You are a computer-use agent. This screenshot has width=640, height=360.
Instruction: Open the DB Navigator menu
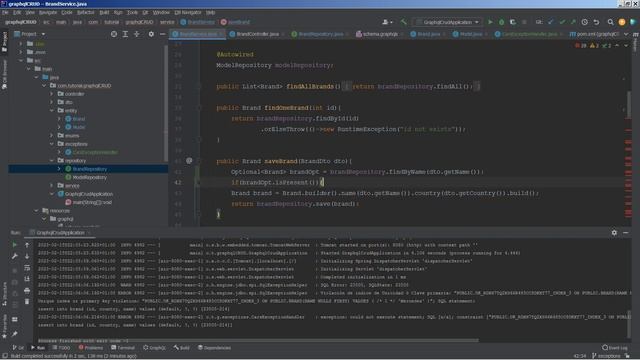pos(188,12)
